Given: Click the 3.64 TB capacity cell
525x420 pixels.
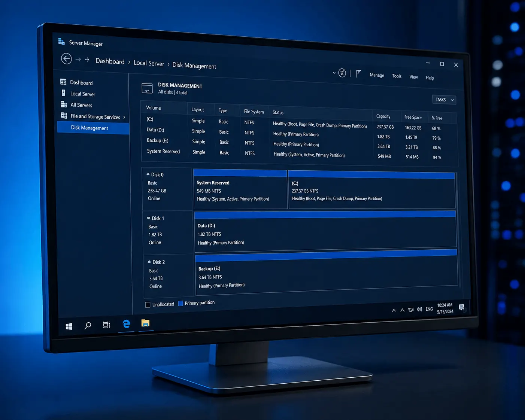Looking at the screenshot, I should click(384, 146).
